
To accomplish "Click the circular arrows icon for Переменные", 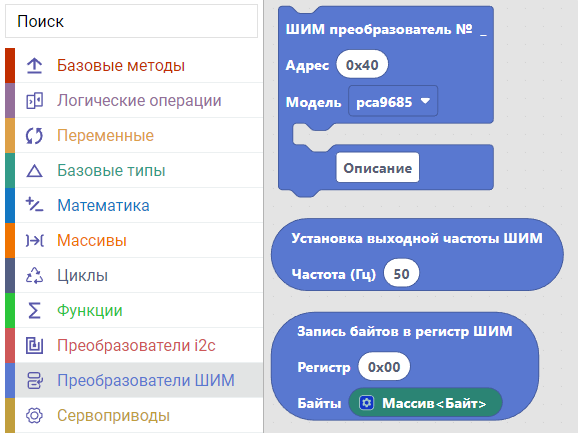I will tap(34, 136).
